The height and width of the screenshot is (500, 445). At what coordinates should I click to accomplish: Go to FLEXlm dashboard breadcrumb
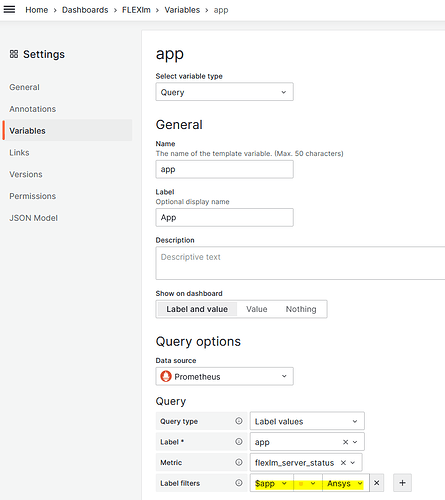136,10
